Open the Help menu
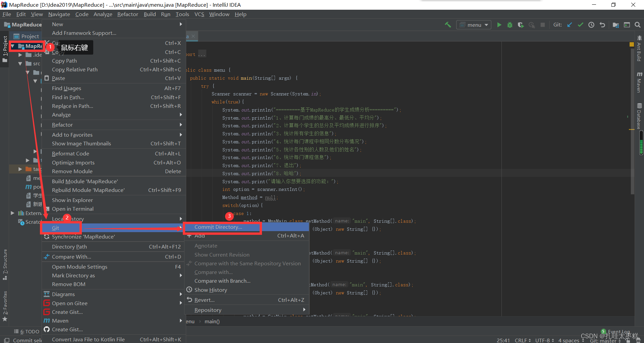 click(x=240, y=14)
